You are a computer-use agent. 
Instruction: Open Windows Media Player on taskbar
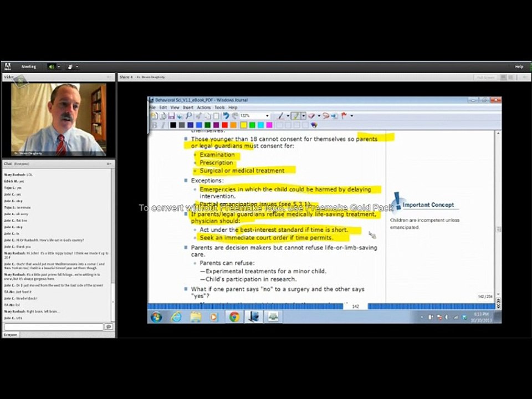214,317
